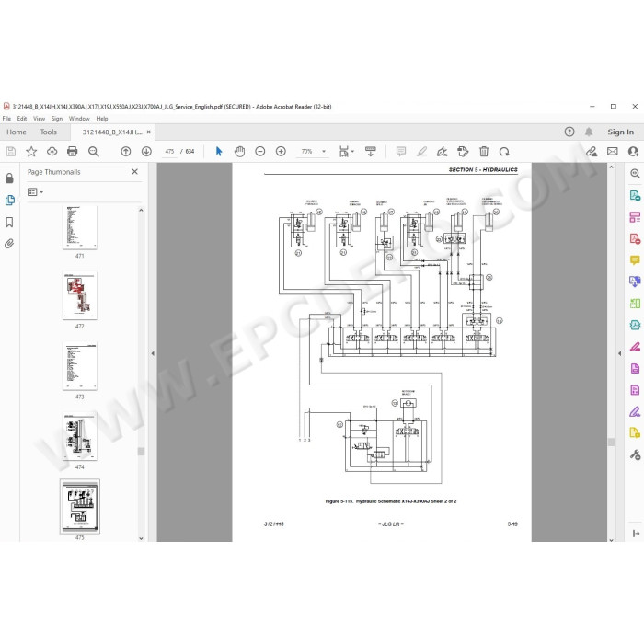Click thumbnails panel scroll up arrow
Image resolution: width=644 pixels, height=644 pixels.
(141, 211)
